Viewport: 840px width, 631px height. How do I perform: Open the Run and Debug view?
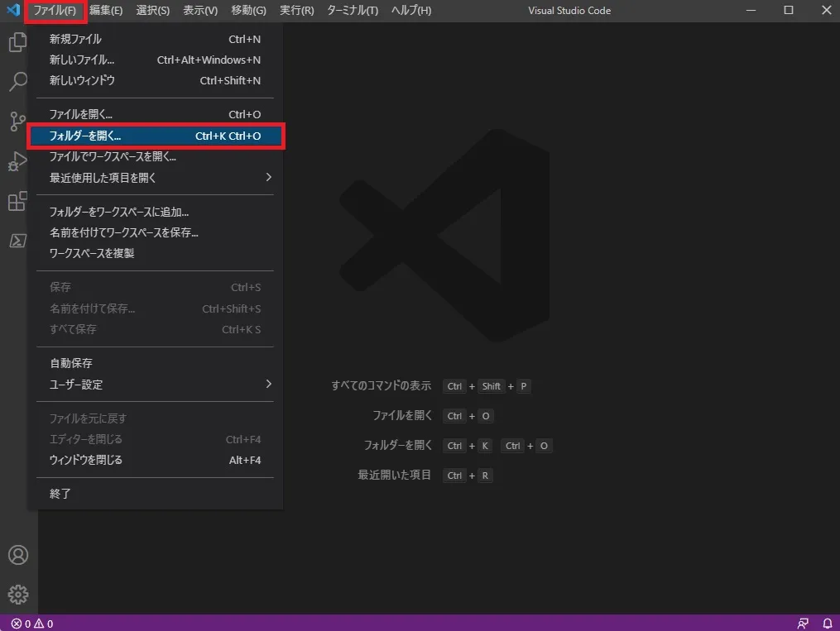[x=18, y=160]
